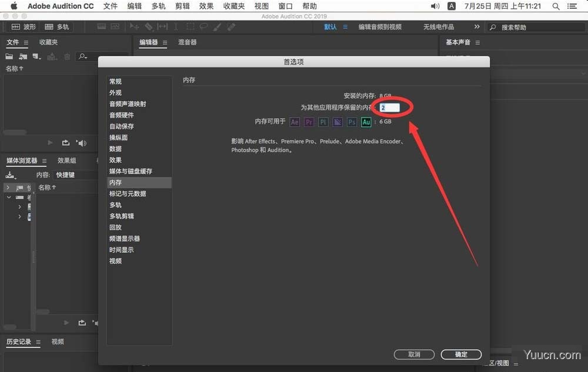Edit the reserved memory value field
This screenshot has width=588, height=372.
tap(390, 106)
